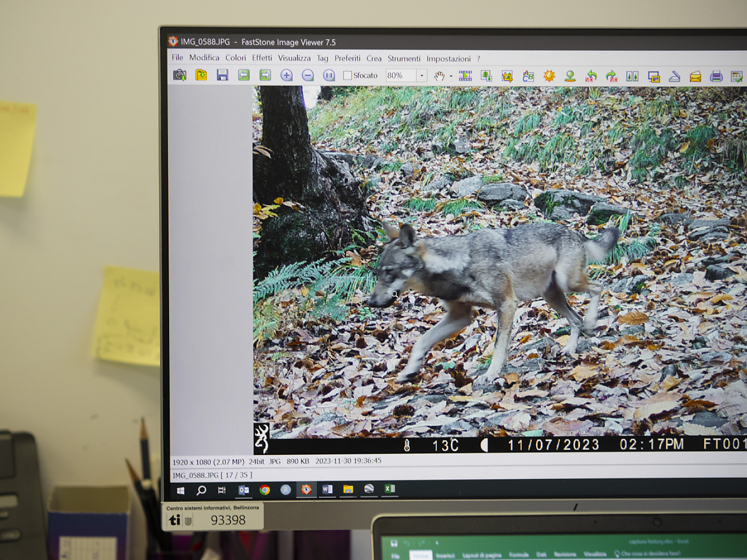
Task: Select the Effetti menu item
Action: (263, 58)
